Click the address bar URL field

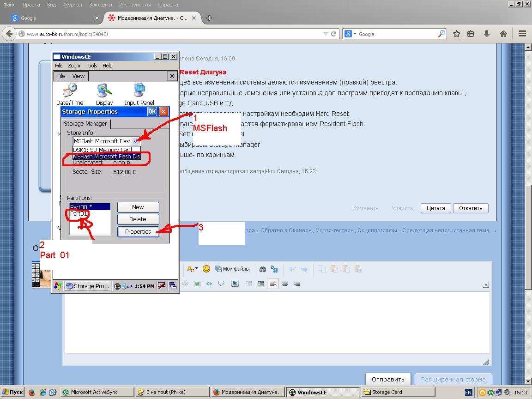coord(173,34)
